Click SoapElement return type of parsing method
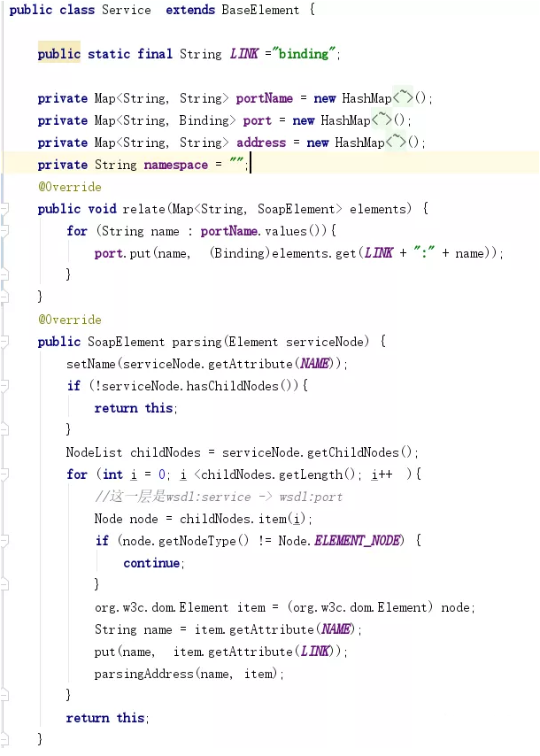 point(127,342)
